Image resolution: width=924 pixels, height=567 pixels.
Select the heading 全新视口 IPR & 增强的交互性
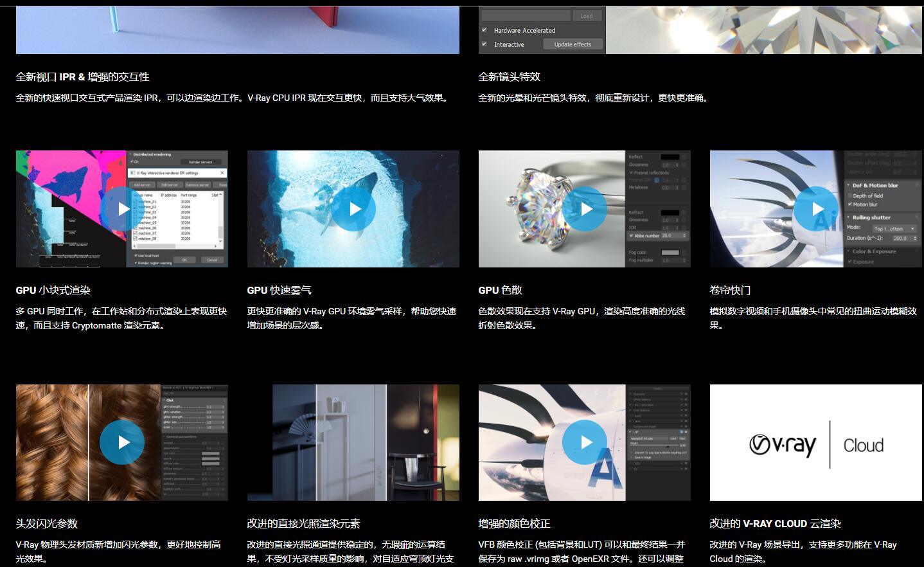(83, 76)
